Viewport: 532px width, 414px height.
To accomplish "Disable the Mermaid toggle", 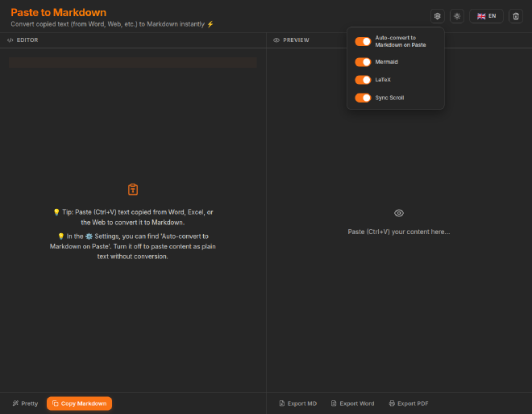I will click(363, 62).
